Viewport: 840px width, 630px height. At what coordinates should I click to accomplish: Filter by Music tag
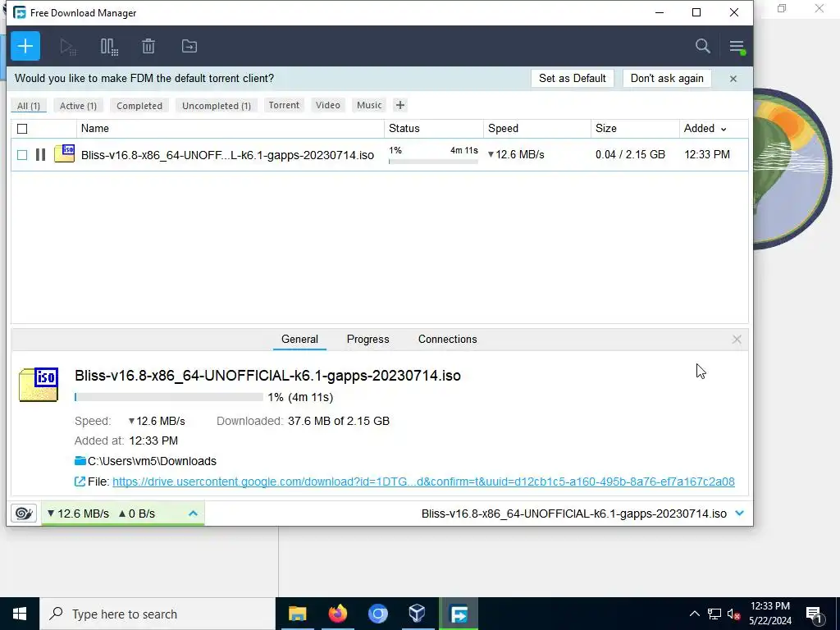(x=370, y=105)
